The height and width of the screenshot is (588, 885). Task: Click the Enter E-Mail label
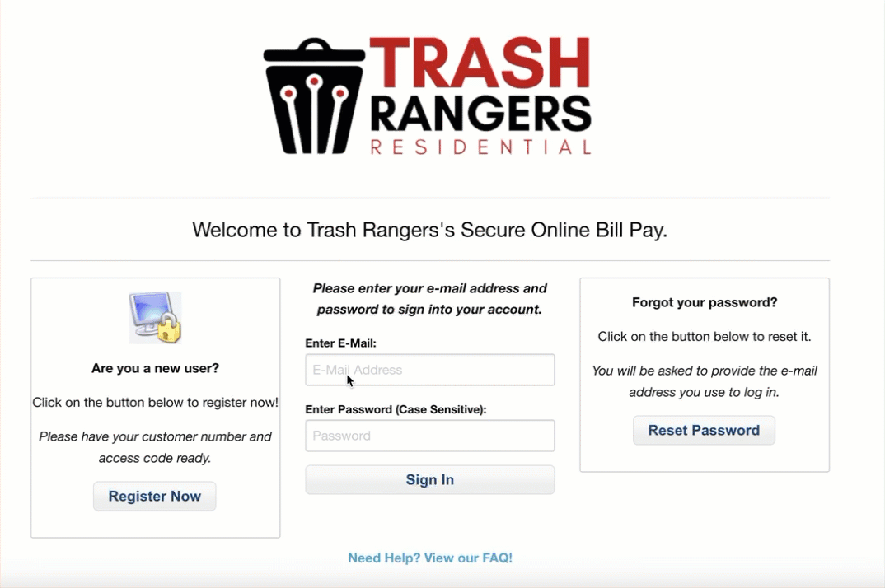[x=341, y=343]
